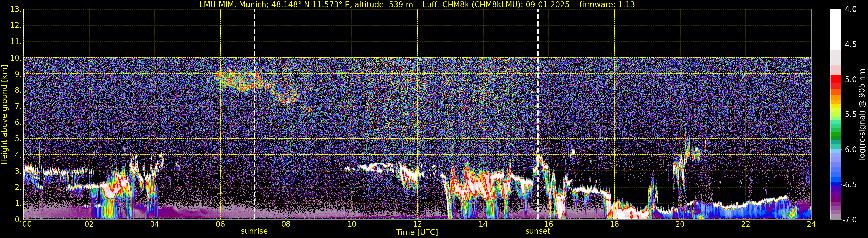Viewport: 868px width, 238px height.
Task: Click the sunrise label below the time axis
Action: (254, 231)
